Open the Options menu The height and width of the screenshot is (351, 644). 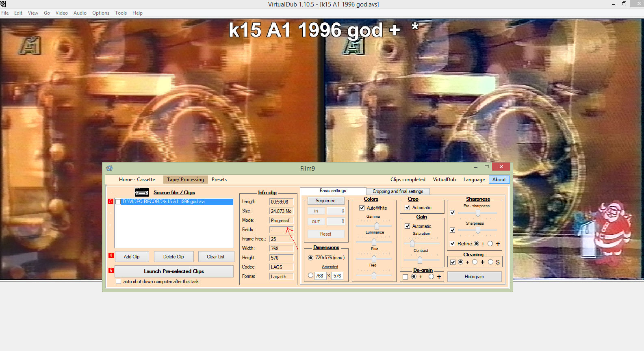[x=101, y=13]
